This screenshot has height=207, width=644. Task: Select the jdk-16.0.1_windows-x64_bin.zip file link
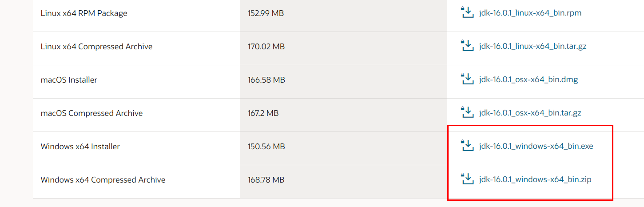point(535,180)
